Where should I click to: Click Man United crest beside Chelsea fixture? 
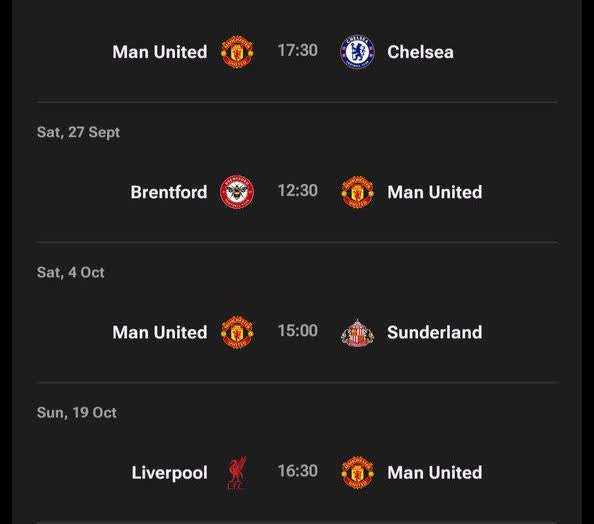click(237, 52)
